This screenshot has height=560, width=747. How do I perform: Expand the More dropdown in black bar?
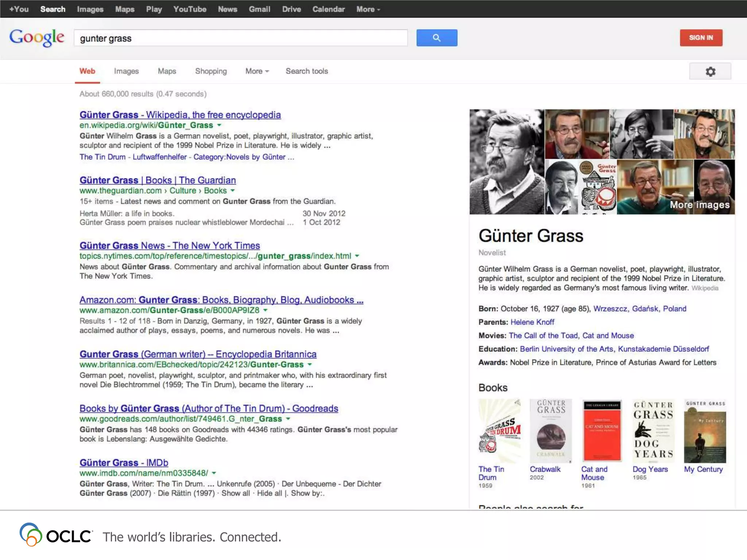368,9
